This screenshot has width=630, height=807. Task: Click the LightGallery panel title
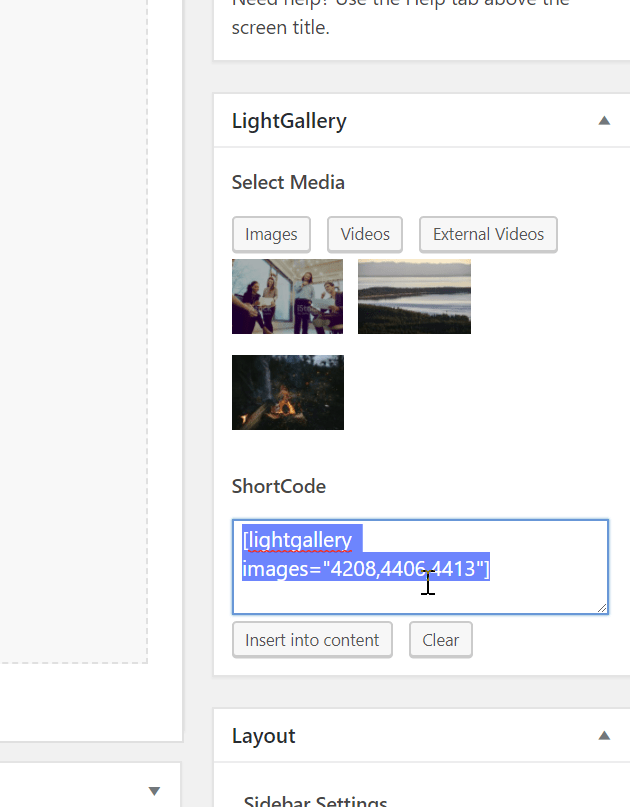289,120
